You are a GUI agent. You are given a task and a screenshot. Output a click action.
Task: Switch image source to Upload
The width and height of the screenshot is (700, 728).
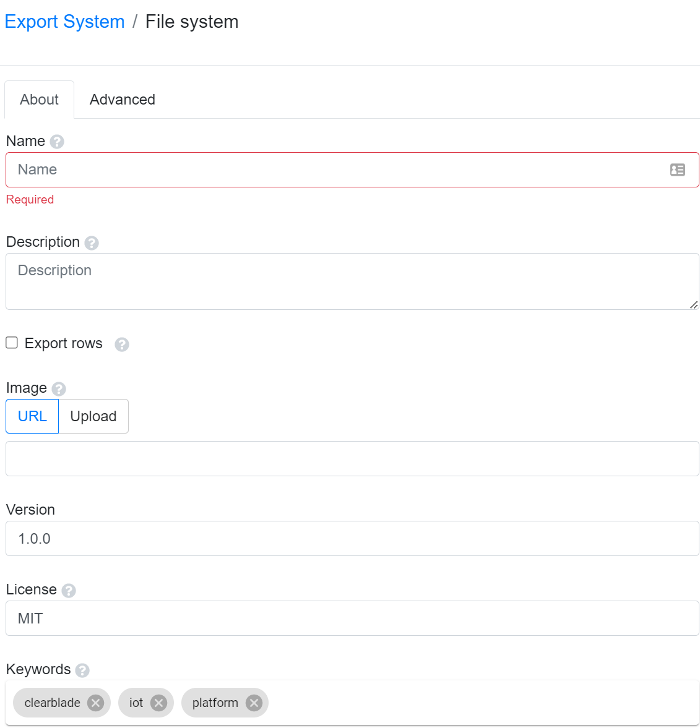coord(93,416)
